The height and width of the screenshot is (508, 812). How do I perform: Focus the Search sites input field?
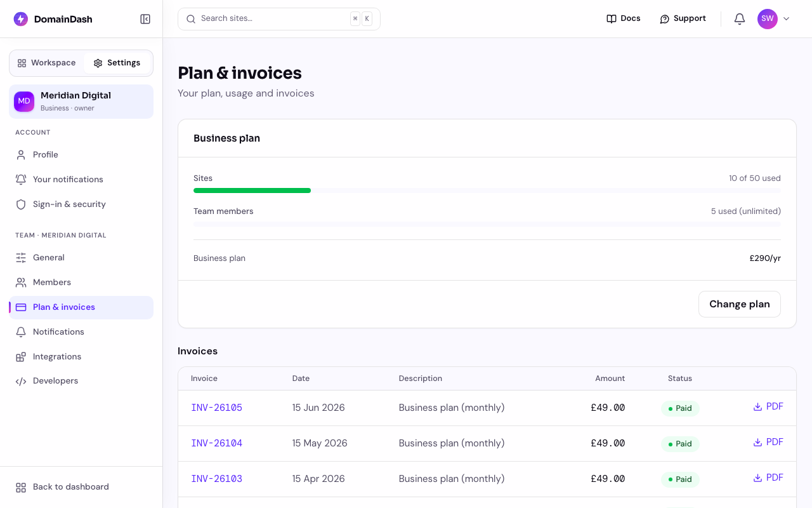[x=279, y=19]
